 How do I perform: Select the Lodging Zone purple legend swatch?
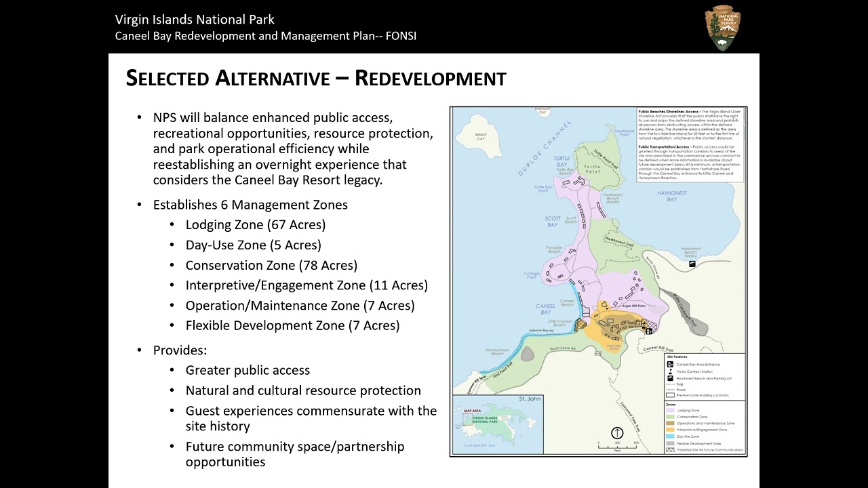coord(670,410)
